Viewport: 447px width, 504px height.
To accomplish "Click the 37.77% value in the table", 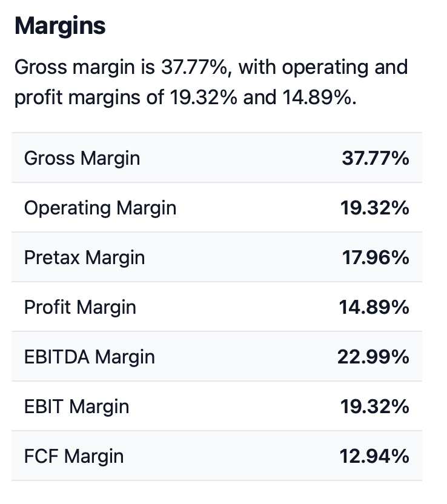I will point(375,158).
